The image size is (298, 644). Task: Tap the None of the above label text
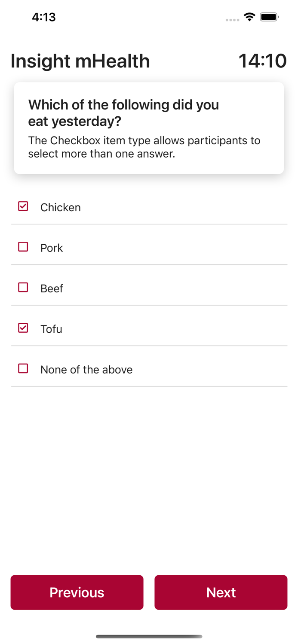tap(86, 370)
